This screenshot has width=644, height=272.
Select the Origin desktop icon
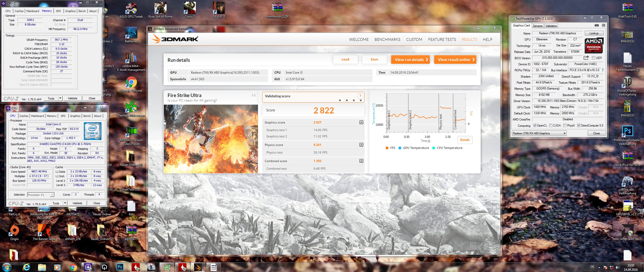click(x=14, y=233)
